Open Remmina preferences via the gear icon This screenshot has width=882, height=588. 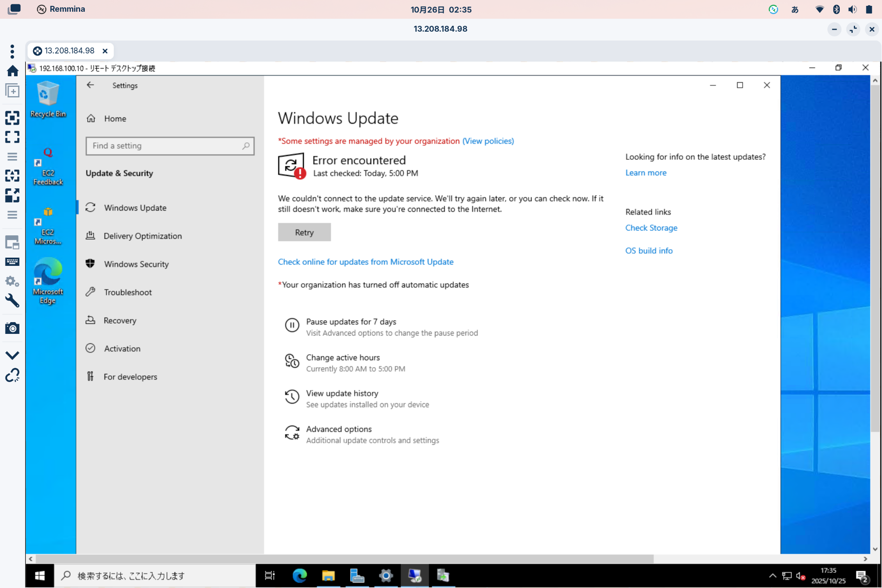(x=13, y=281)
